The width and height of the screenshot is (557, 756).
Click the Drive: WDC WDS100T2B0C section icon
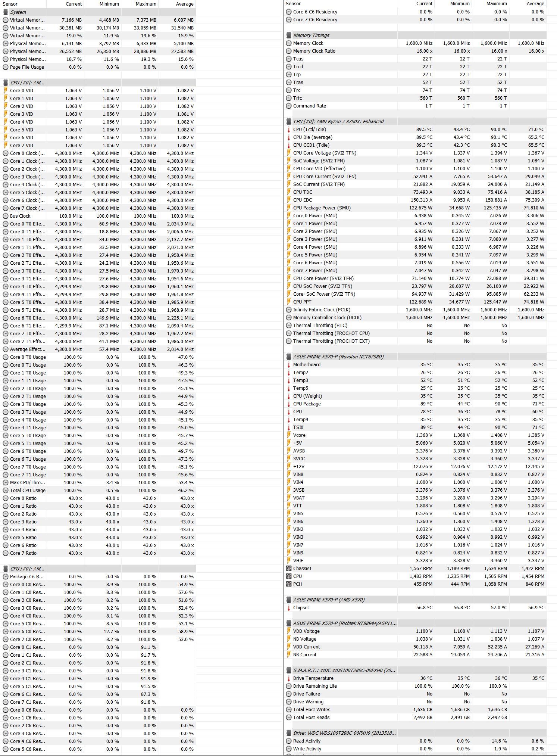289,733
